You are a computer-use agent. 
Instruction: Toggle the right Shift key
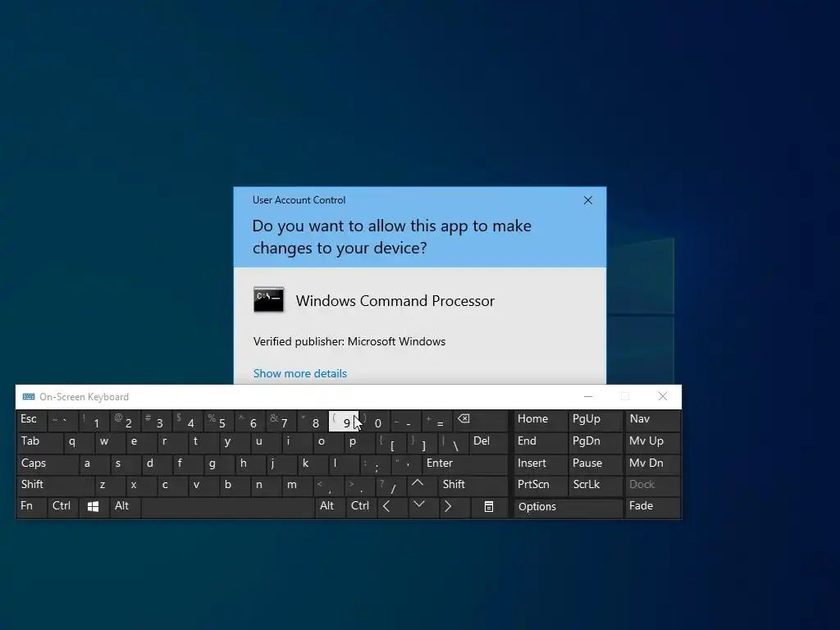(472, 486)
